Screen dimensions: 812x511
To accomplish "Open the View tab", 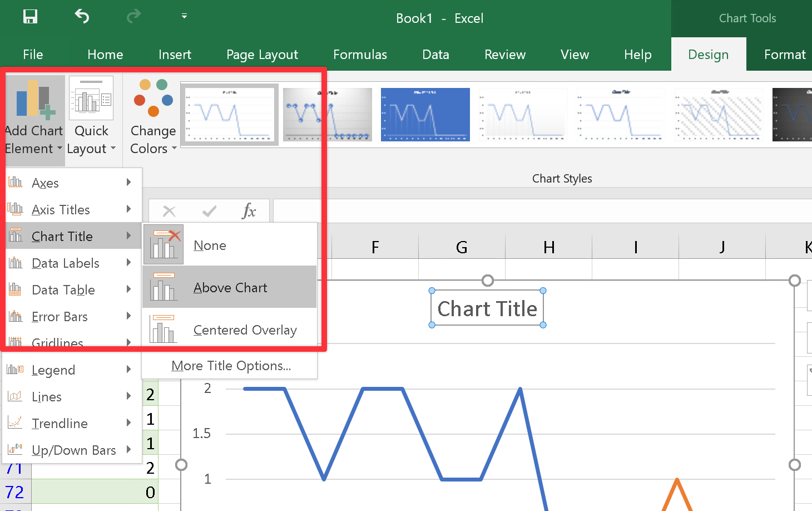I will 575,55.
